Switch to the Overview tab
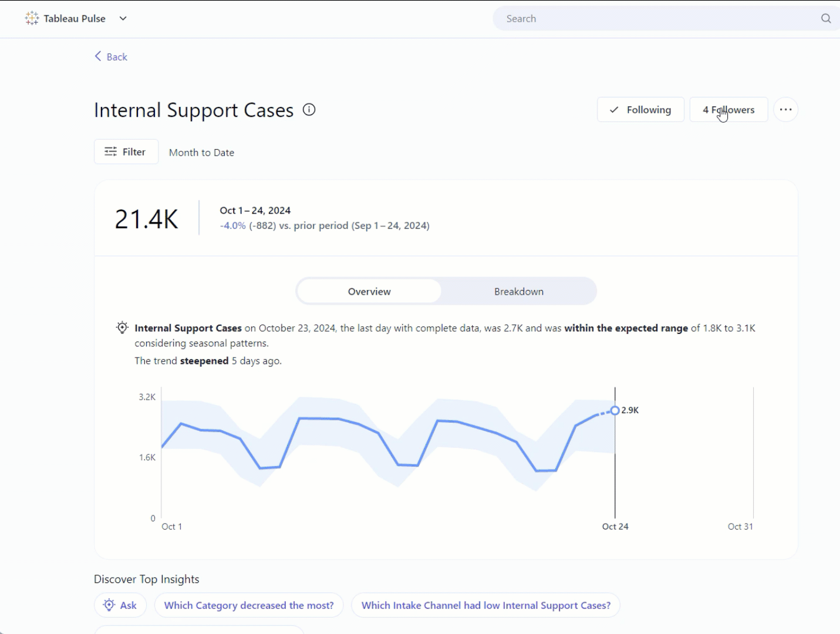840x634 pixels. [x=369, y=291]
